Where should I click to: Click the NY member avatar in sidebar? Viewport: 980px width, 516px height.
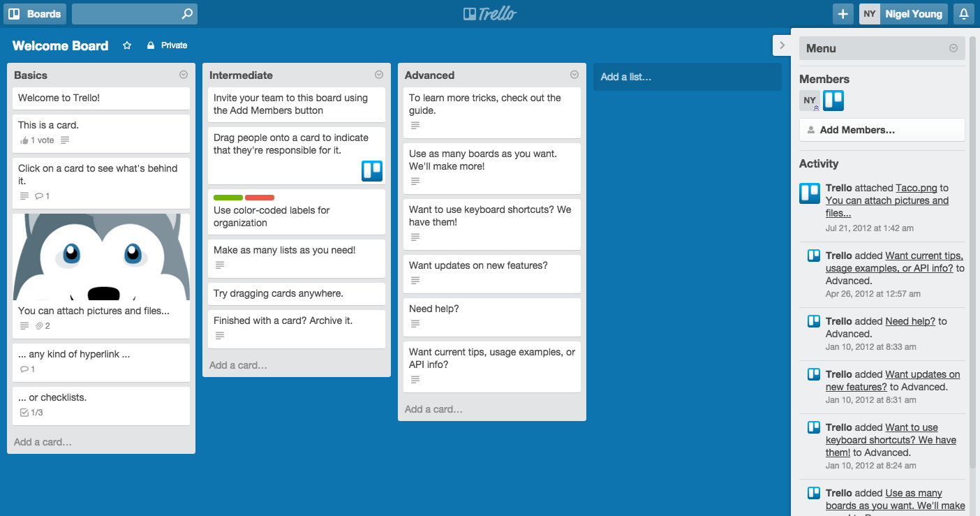(x=810, y=101)
